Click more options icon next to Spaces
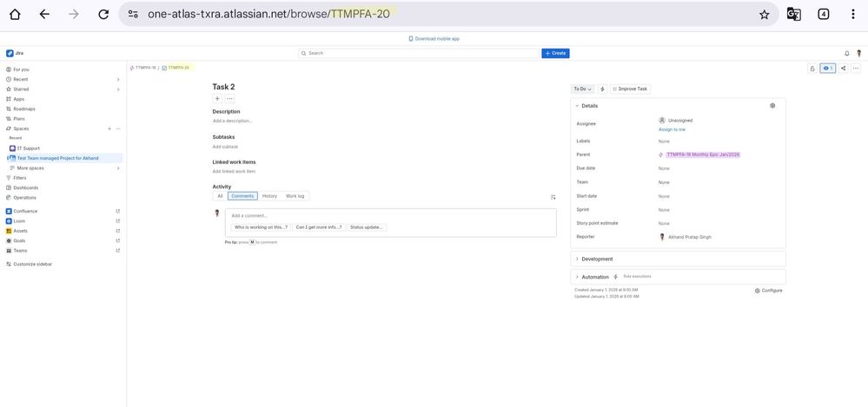 click(x=118, y=128)
